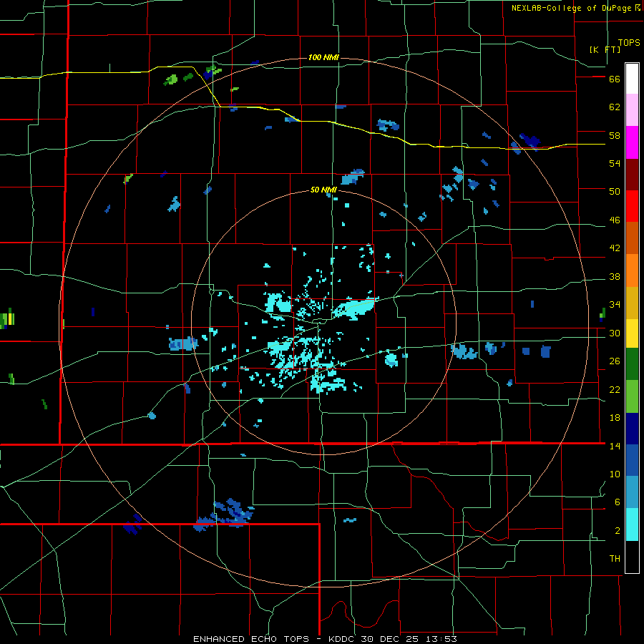This screenshot has height=644, width=644.
Task: Click the legend value '66'
Action: point(615,79)
